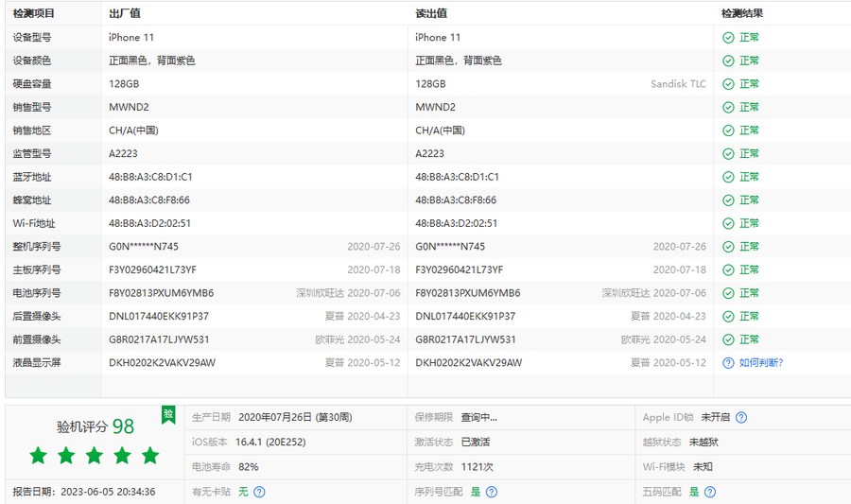Click the Sandisk TLC note
This screenshot has width=851, height=504.
678,84
